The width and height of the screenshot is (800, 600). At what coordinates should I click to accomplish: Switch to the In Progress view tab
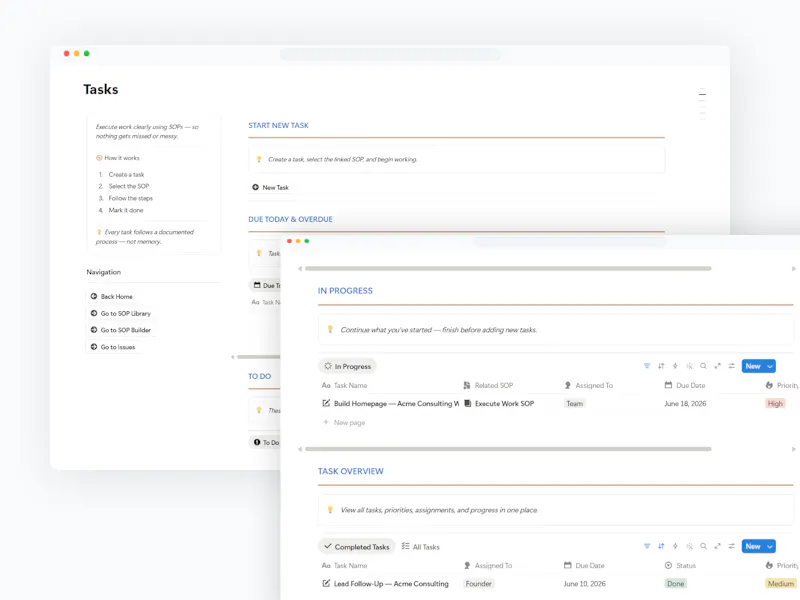[347, 366]
